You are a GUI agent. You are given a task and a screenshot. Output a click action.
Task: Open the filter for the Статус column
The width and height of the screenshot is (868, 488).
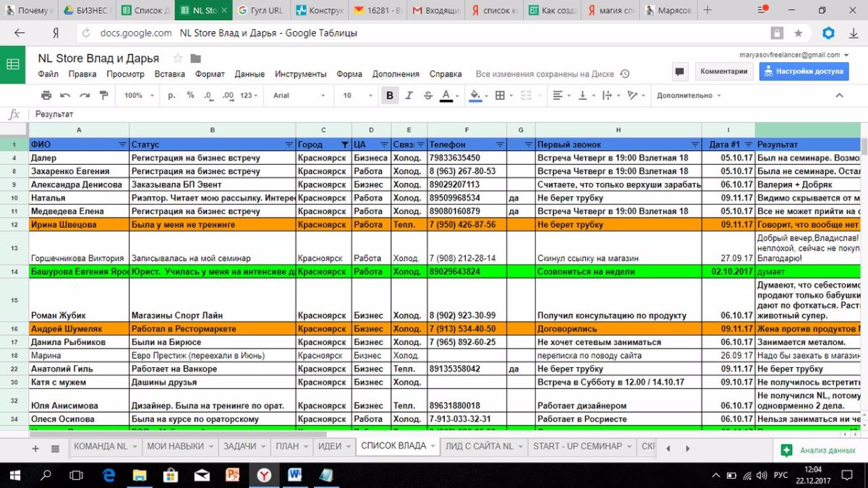pyautogui.click(x=289, y=145)
